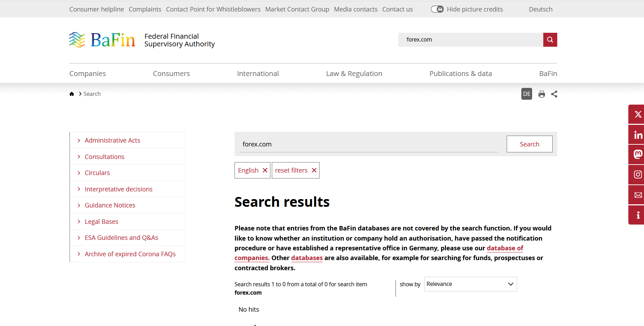Open the 'database of companies' link
Viewport: 644px width, 326px height.
coord(505,248)
